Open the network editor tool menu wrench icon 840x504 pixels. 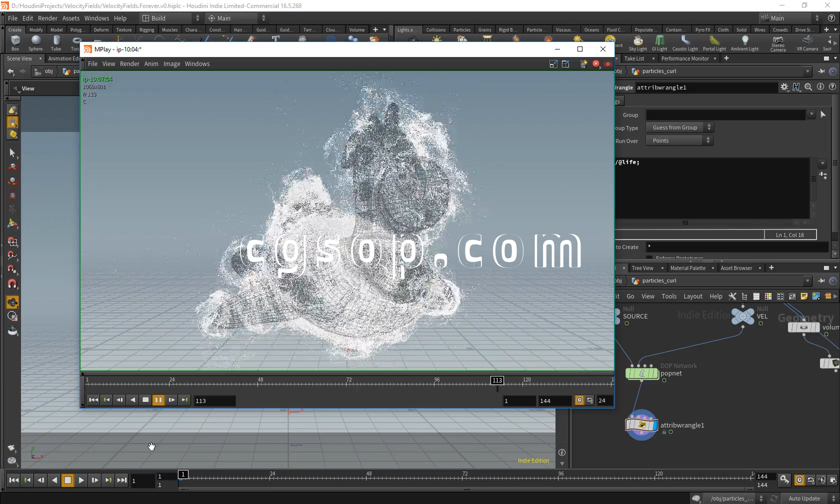click(732, 296)
